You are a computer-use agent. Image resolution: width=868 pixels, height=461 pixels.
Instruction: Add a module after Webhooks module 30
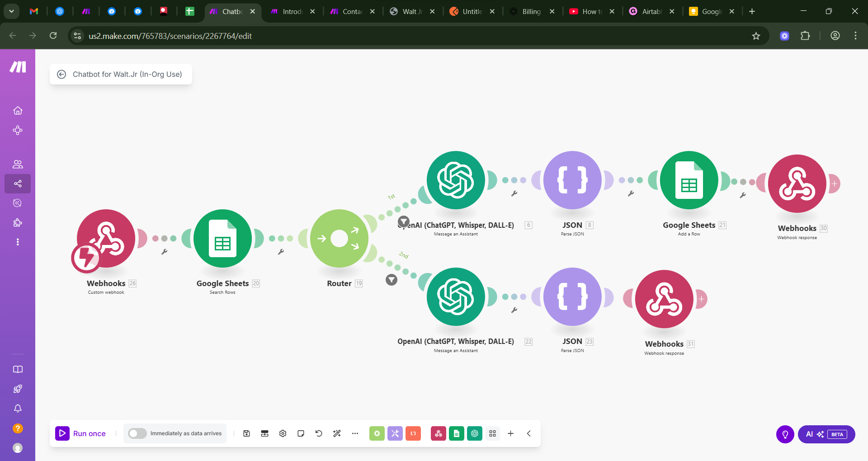pos(835,183)
